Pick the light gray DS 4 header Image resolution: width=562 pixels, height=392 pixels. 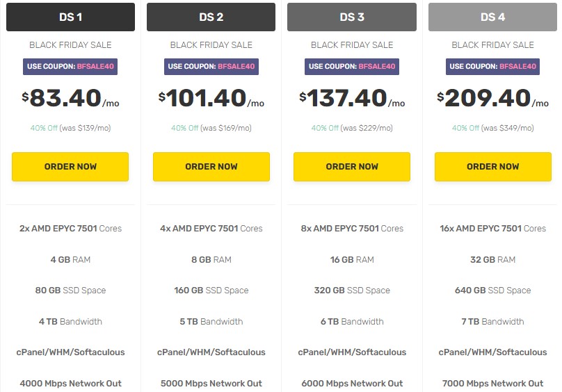tap(492, 17)
